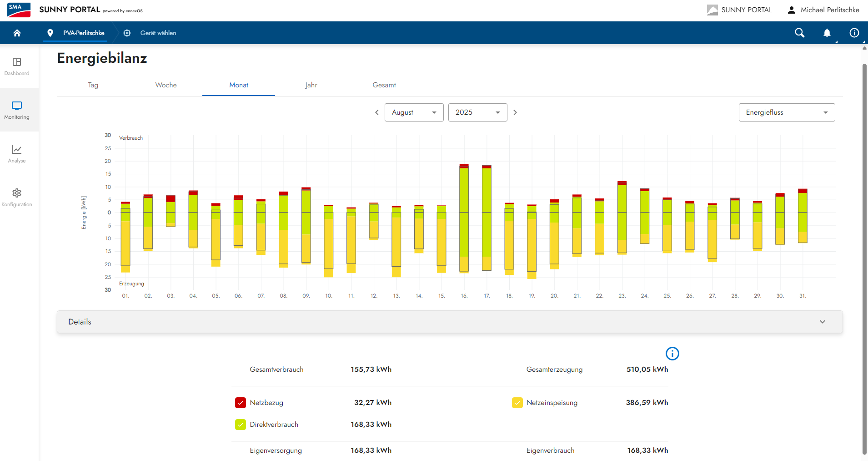Open the August month dropdown

pyautogui.click(x=414, y=112)
